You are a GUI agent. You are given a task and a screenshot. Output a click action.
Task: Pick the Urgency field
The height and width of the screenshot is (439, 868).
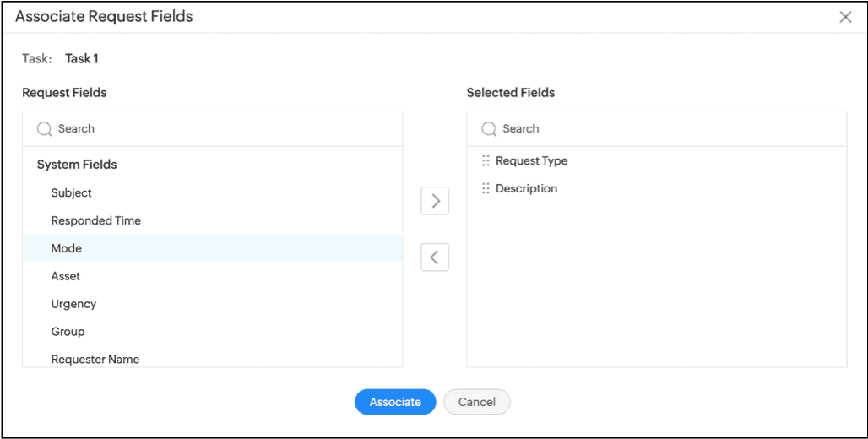[74, 304]
